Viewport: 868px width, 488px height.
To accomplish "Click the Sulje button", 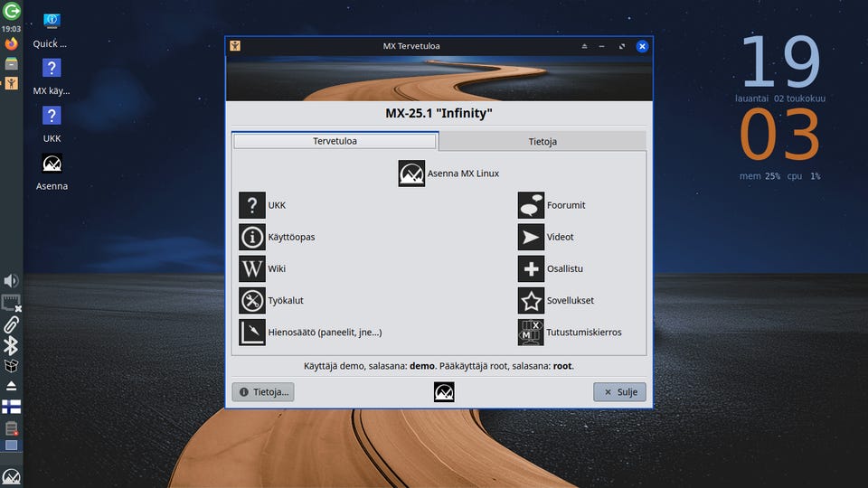I will click(619, 391).
